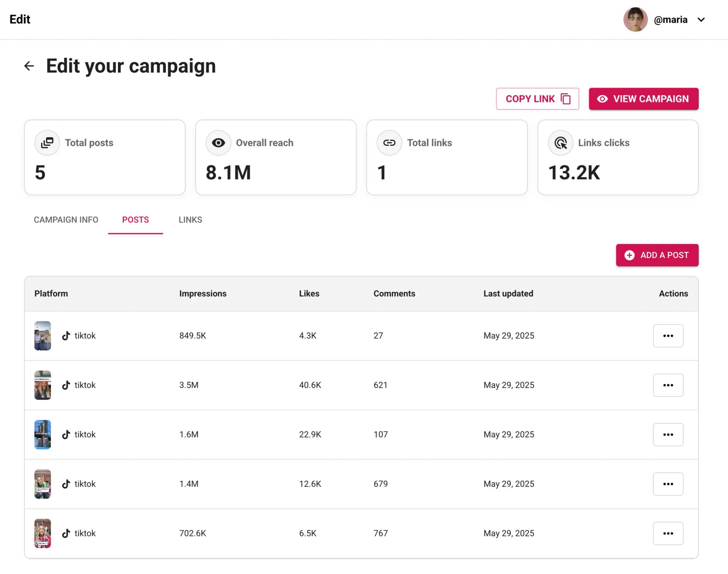
Task: Open thumbnail of post with 40.6K likes
Action: pos(42,385)
